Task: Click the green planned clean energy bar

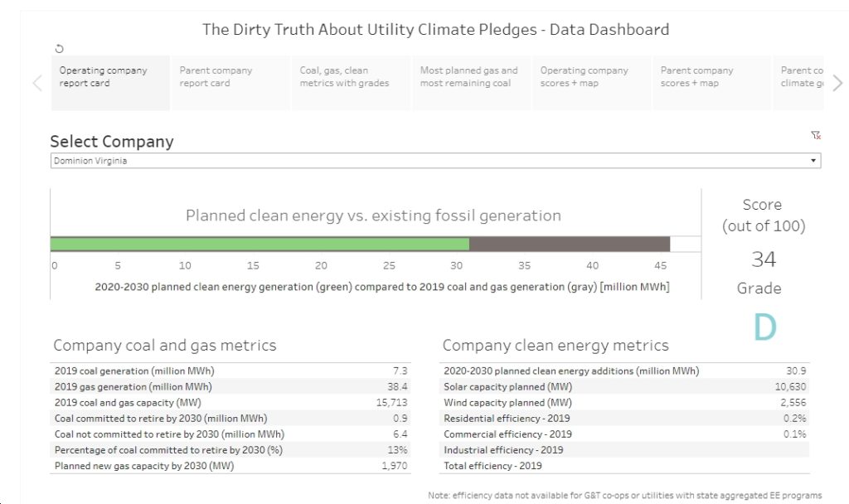Action: click(x=260, y=244)
